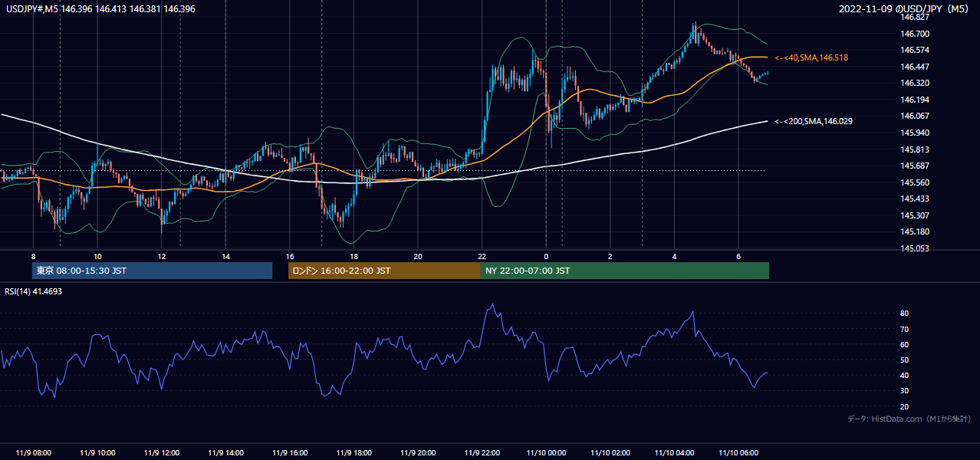Click hour label 8 under price chart
Image resolution: width=980 pixels, height=460 pixels.
click(x=33, y=256)
